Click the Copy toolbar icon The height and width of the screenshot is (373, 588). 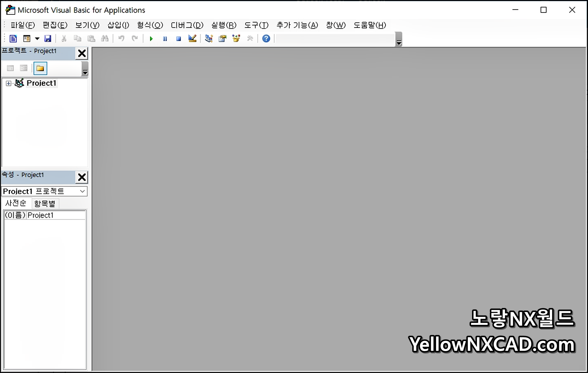pyautogui.click(x=77, y=39)
